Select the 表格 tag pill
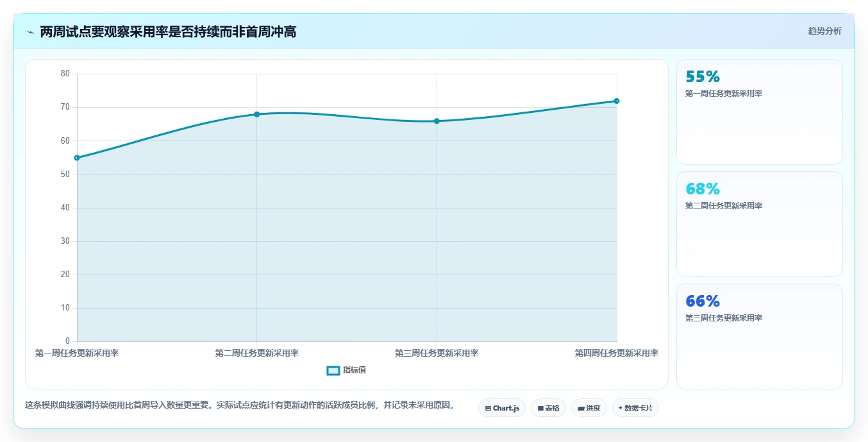 tap(548, 408)
